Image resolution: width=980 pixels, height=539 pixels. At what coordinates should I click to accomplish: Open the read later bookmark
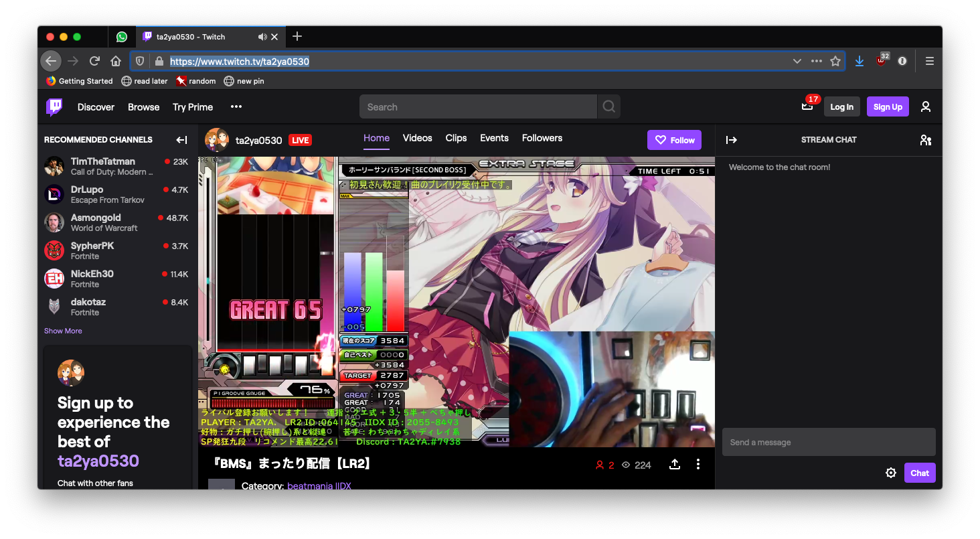[145, 81]
